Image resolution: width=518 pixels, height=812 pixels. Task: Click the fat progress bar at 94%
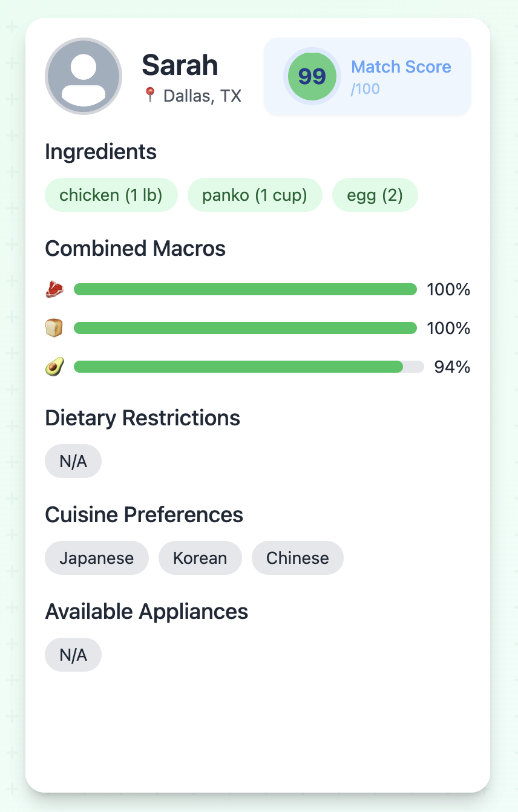pos(249,367)
